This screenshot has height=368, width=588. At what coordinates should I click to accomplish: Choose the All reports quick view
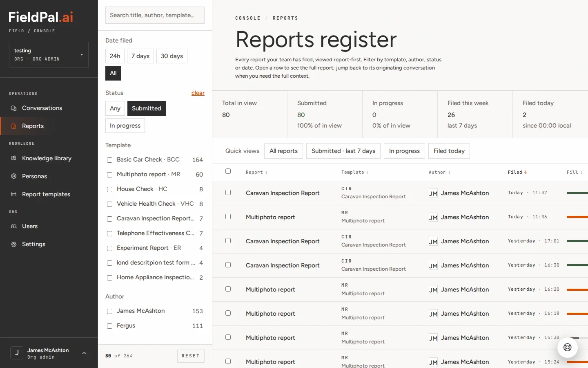[x=283, y=151]
